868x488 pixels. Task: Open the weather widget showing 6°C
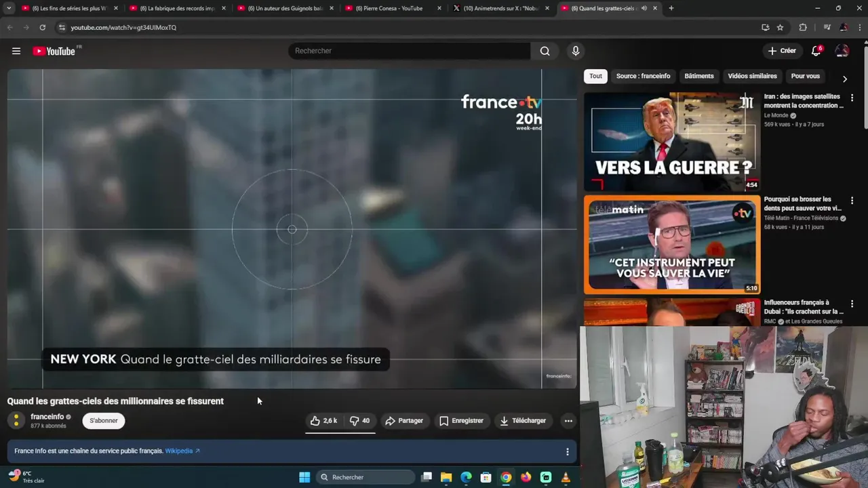[x=26, y=476]
